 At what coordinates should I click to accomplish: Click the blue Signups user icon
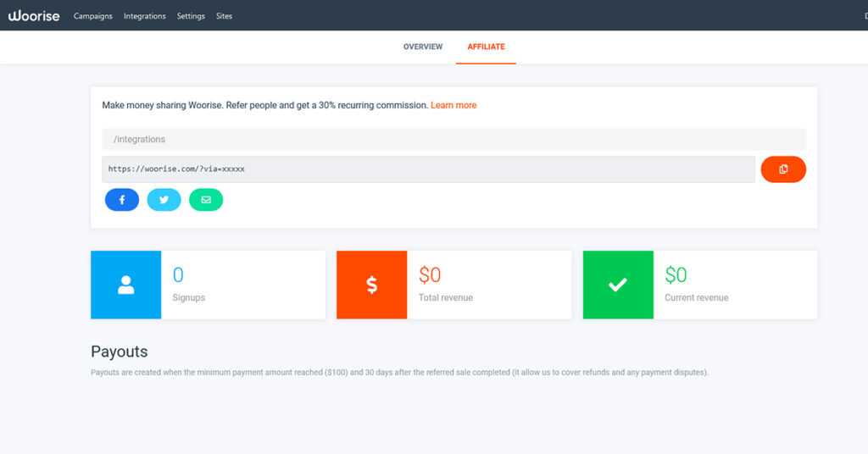tap(126, 285)
